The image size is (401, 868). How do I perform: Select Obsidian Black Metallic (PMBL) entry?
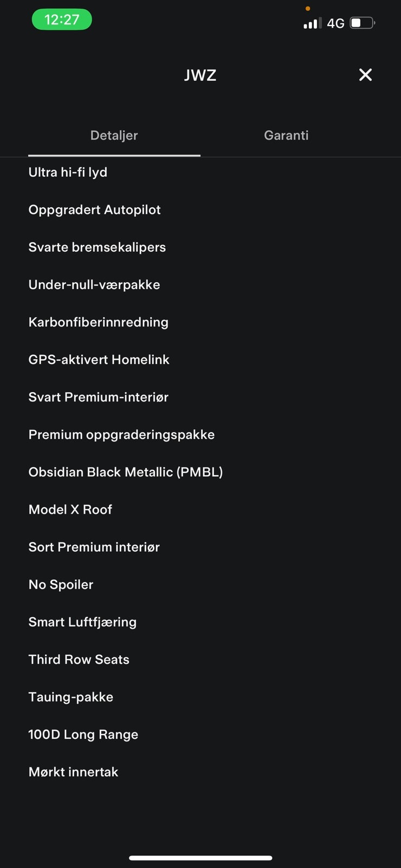[x=126, y=472]
